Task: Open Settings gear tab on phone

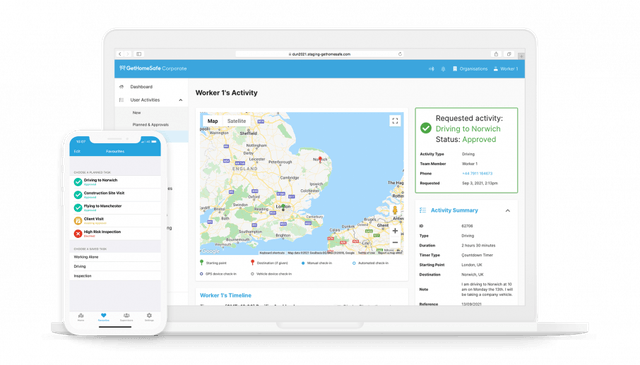Action: coord(149,317)
